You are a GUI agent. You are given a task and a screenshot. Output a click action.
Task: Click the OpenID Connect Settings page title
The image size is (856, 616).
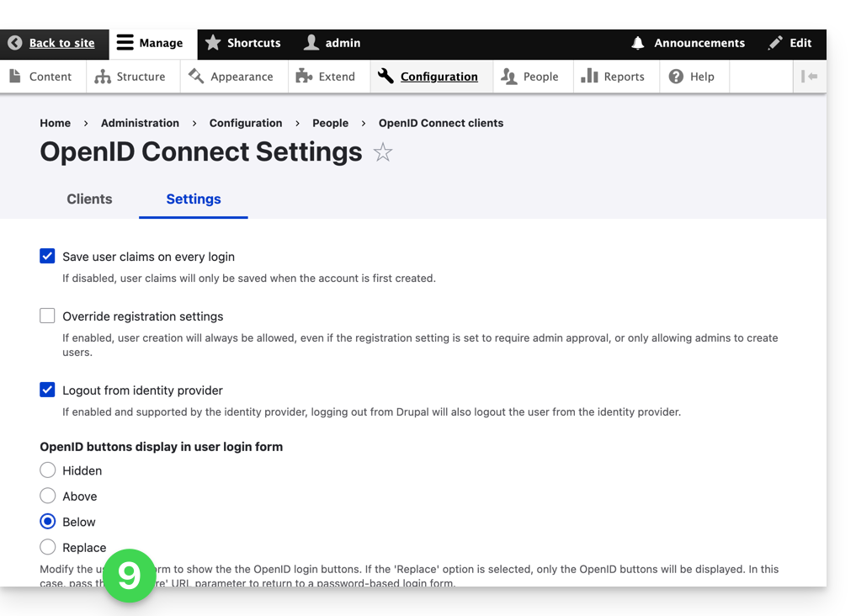pos(201,151)
